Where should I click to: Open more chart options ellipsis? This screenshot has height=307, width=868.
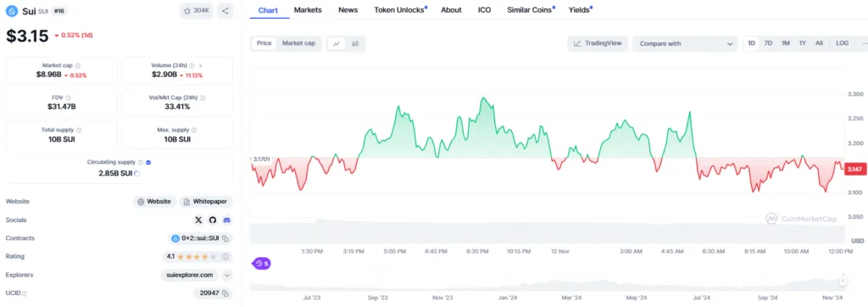[x=864, y=43]
